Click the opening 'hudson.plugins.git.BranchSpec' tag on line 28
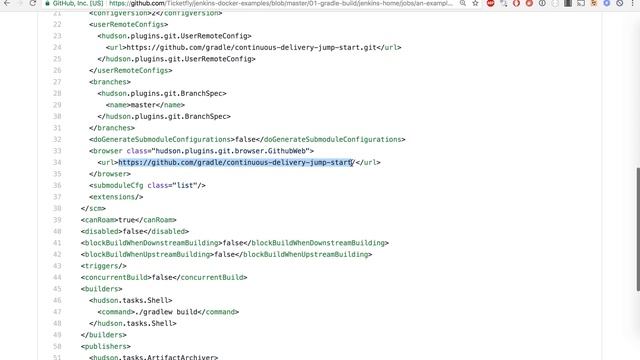Image resolution: width=640 pixels, height=360 pixels. (x=162, y=93)
